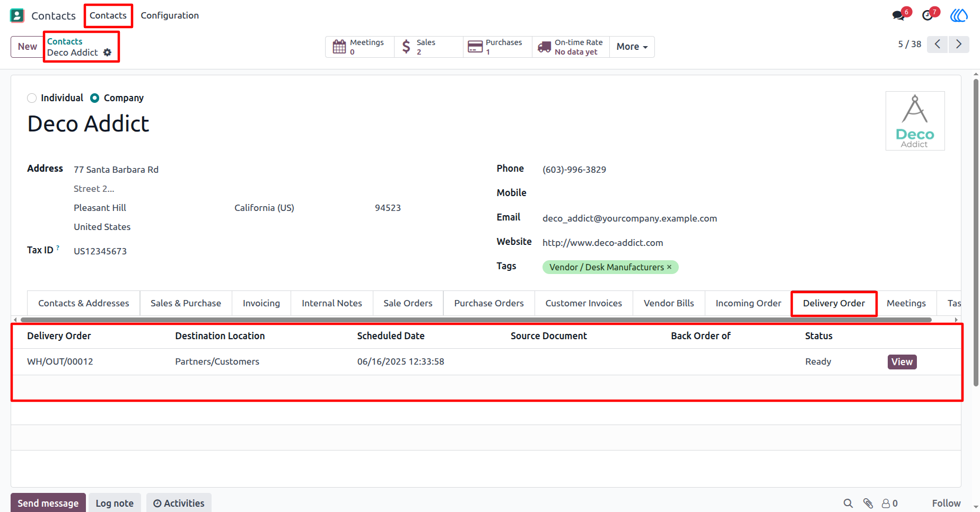Open the Contacts top menu
This screenshot has height=512, width=980.
click(108, 15)
